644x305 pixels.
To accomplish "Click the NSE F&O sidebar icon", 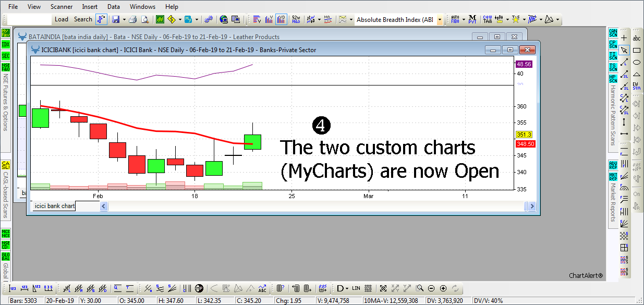I will [x=6, y=67].
